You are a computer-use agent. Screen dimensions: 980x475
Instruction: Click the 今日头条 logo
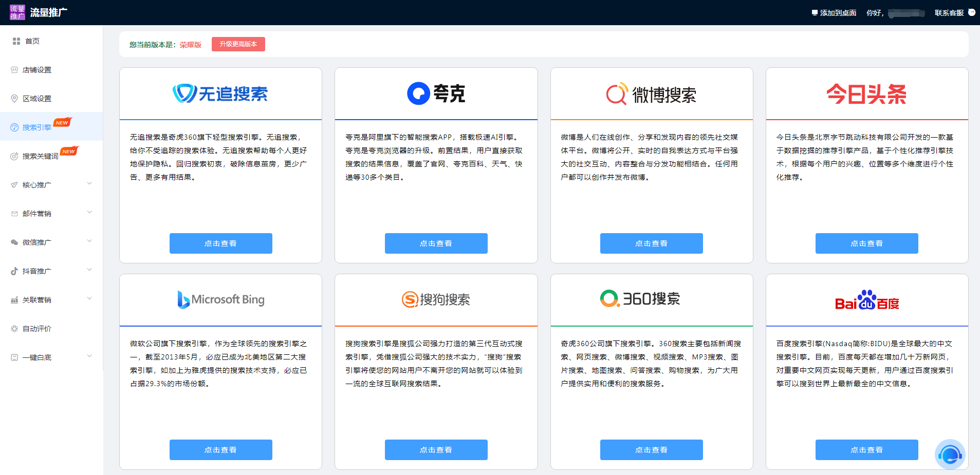pyautogui.click(x=866, y=94)
